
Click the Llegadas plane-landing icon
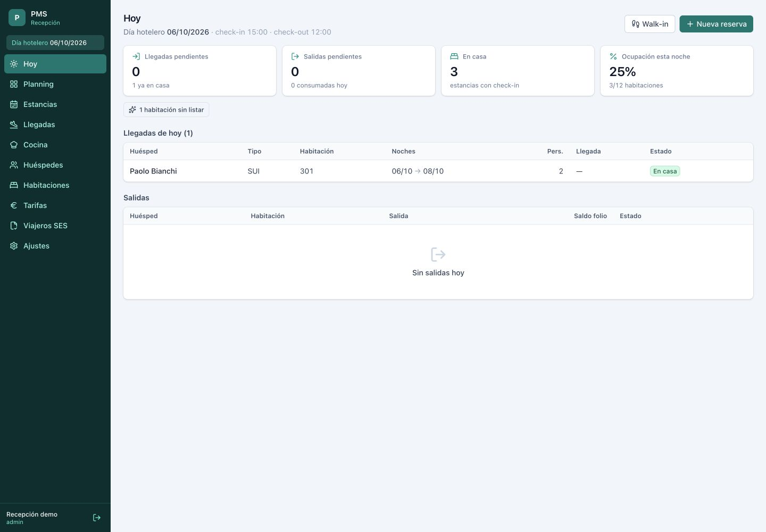14,124
